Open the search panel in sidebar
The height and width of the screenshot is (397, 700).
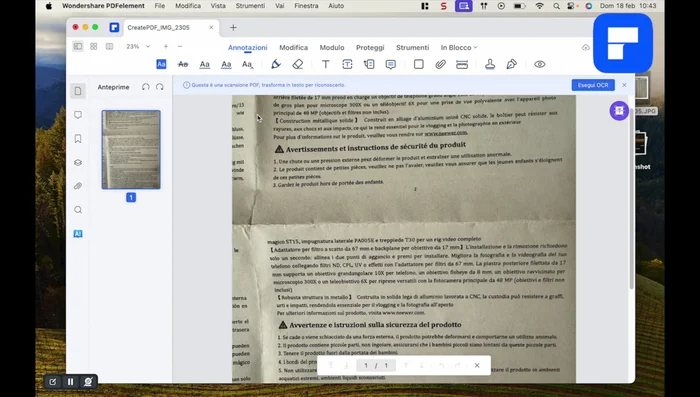pos(78,210)
